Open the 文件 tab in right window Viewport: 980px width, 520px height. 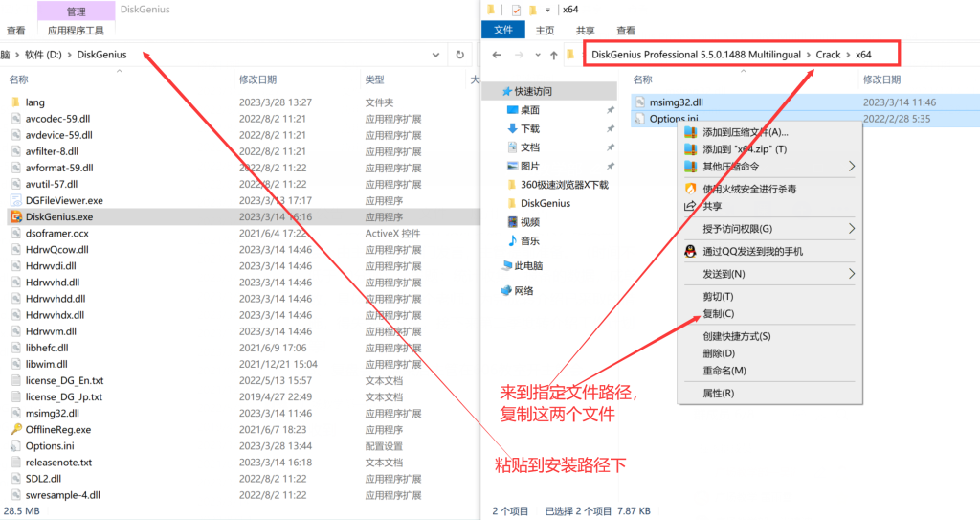503,30
